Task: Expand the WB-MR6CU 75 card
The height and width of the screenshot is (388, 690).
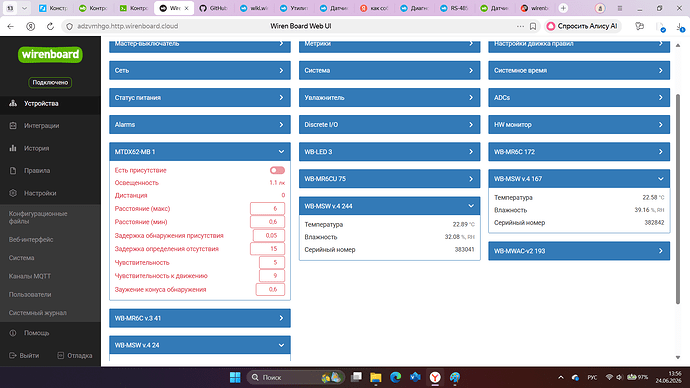Action: point(389,179)
